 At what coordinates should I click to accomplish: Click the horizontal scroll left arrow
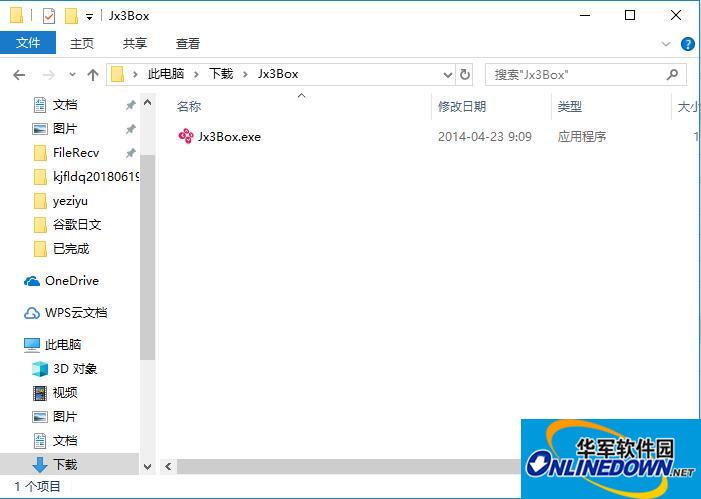tap(168, 466)
